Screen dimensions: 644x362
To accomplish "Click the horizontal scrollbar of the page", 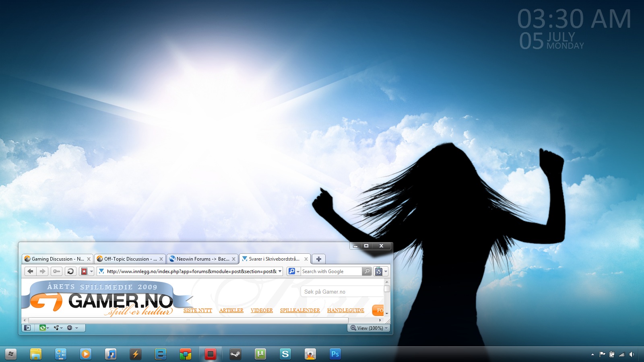I will [188, 320].
